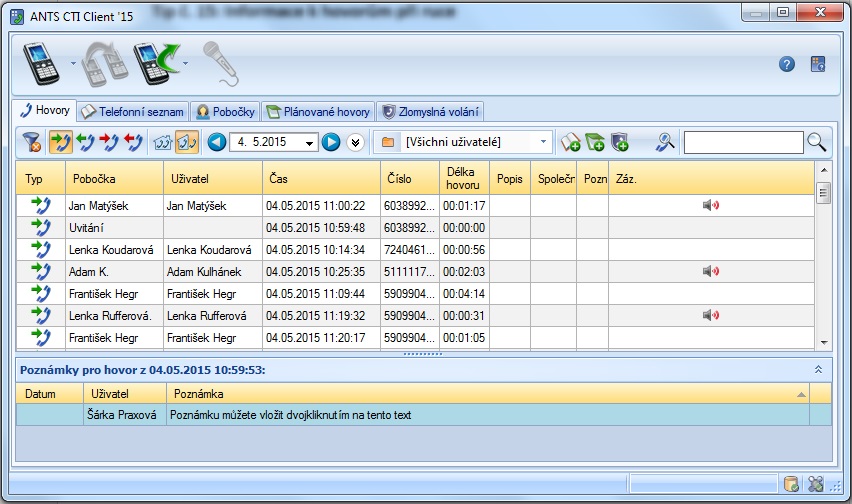
Task: Click the Popis column header
Action: pyautogui.click(x=510, y=179)
